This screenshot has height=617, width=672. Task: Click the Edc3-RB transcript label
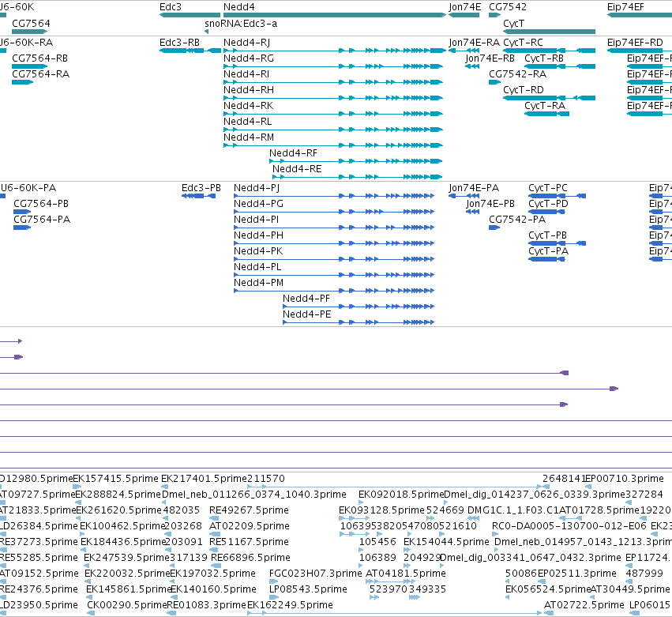[179, 43]
